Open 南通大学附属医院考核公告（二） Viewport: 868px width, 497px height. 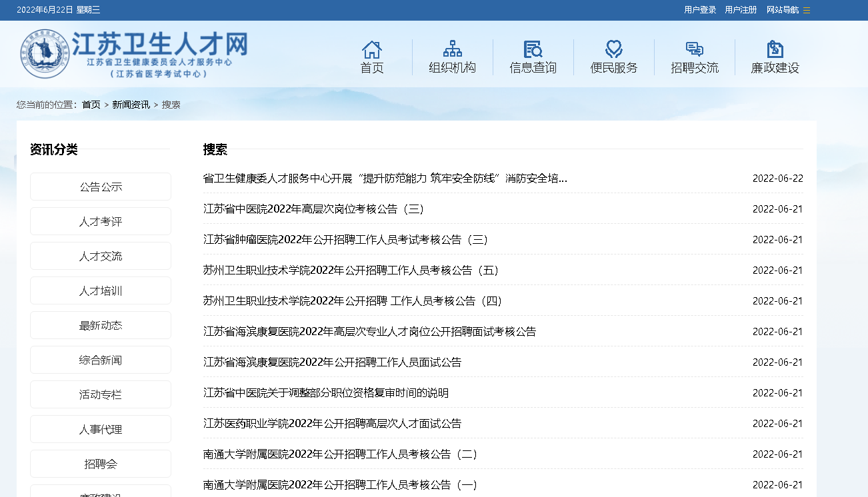click(341, 454)
